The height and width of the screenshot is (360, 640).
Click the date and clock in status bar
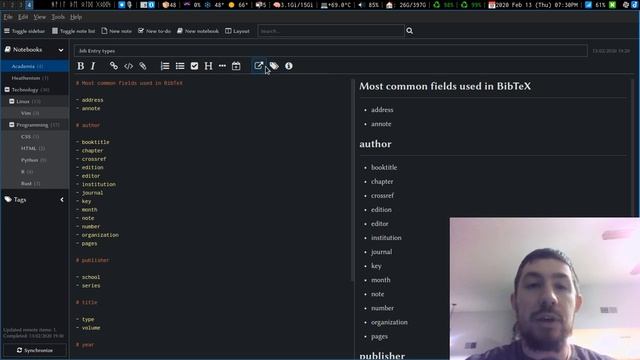(533, 5)
